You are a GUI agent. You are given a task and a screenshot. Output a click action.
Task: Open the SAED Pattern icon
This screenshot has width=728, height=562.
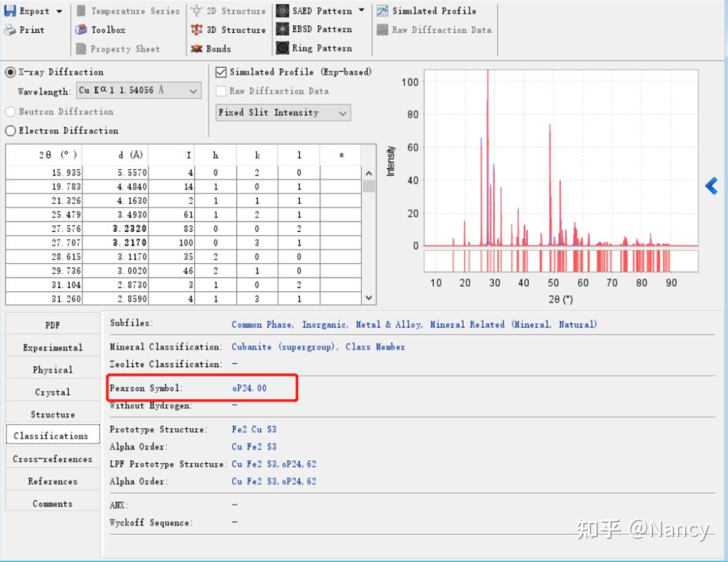[x=282, y=10]
